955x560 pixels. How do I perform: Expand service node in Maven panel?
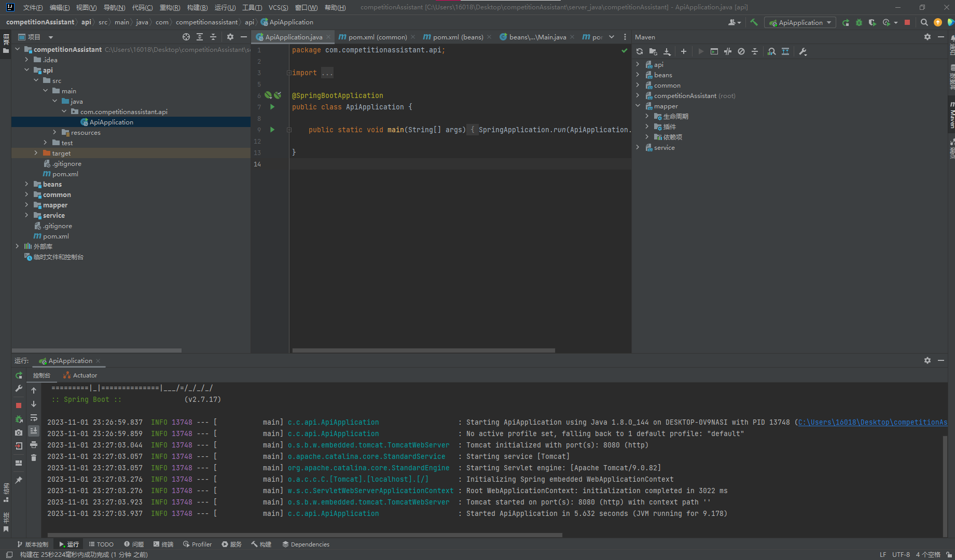coord(638,147)
